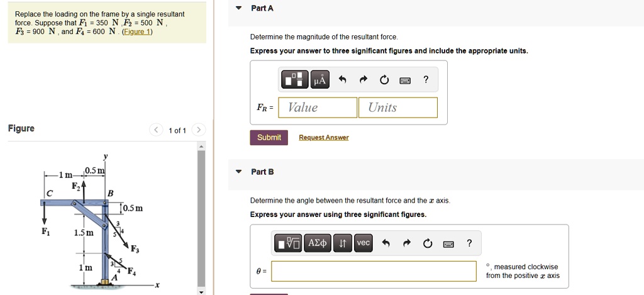Collapse the Part A section
The image size is (644, 295).
click(238, 8)
